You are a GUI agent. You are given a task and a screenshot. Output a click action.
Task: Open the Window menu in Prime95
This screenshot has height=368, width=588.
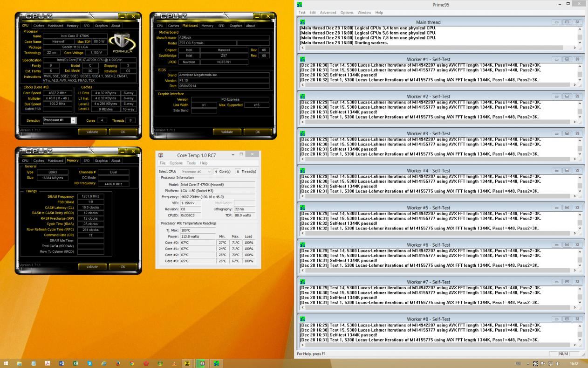tap(364, 13)
